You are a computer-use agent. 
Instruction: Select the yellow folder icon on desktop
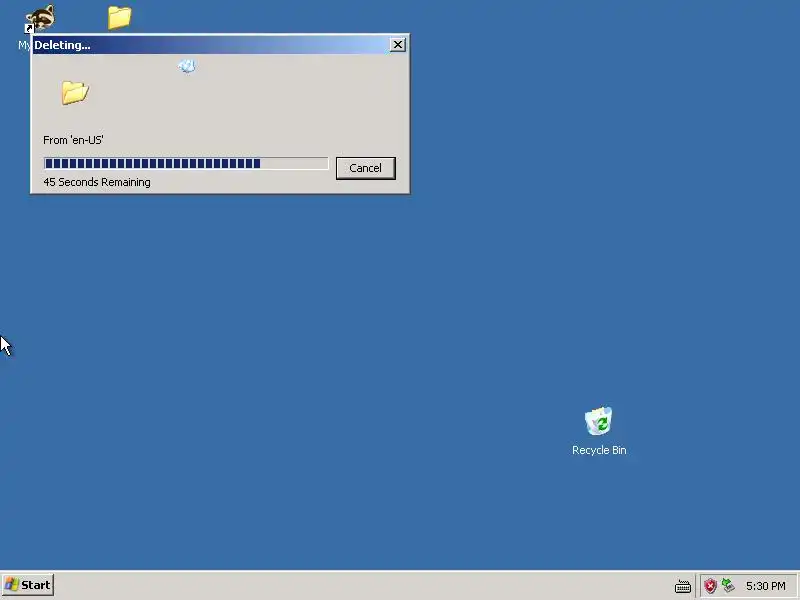point(119,17)
